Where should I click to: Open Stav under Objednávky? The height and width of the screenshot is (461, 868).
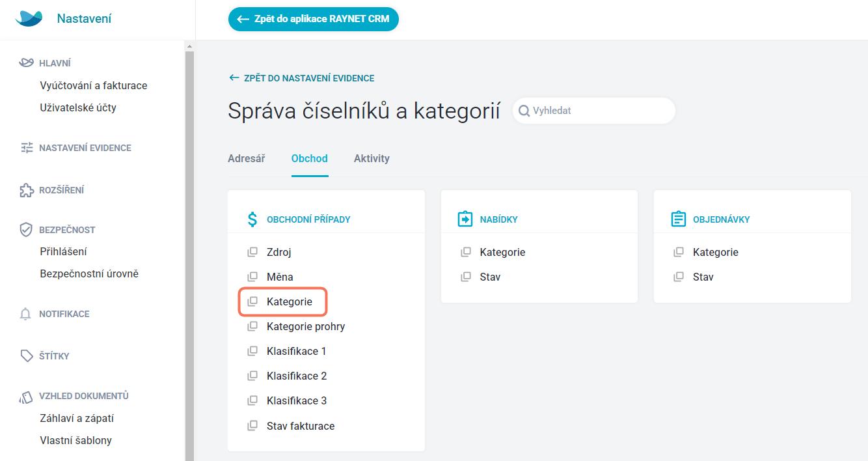click(703, 277)
